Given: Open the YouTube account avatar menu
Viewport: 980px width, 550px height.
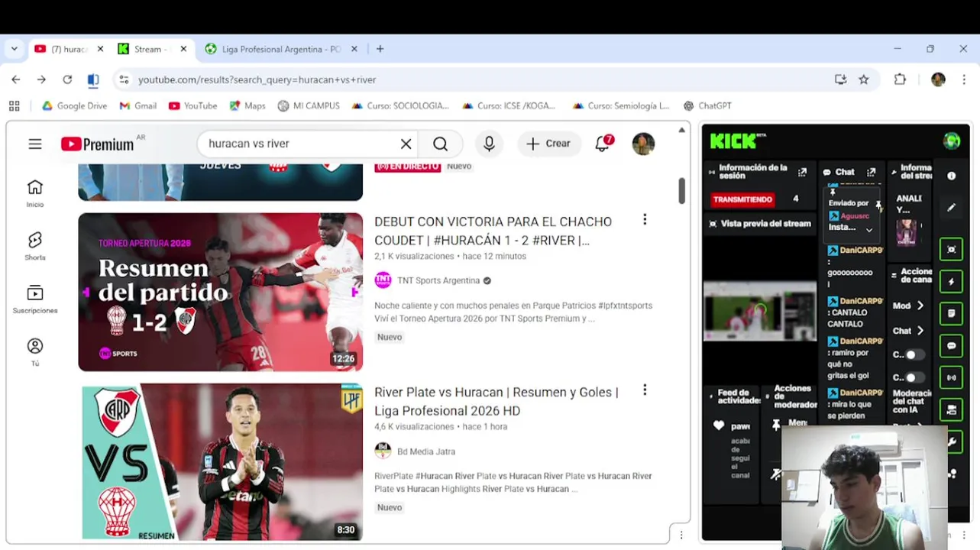Looking at the screenshot, I should [x=643, y=144].
